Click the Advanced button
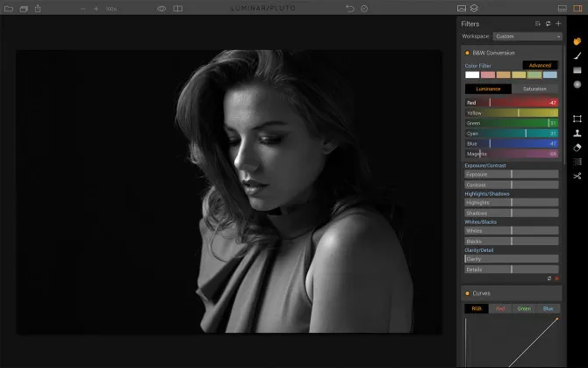588x368 pixels. [540, 65]
